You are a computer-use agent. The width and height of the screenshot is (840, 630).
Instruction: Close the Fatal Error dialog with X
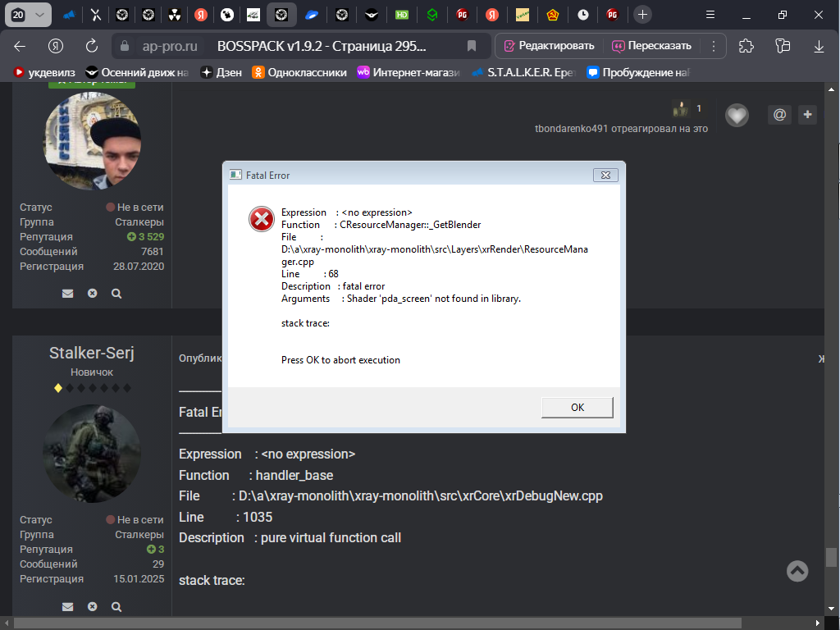(x=605, y=176)
